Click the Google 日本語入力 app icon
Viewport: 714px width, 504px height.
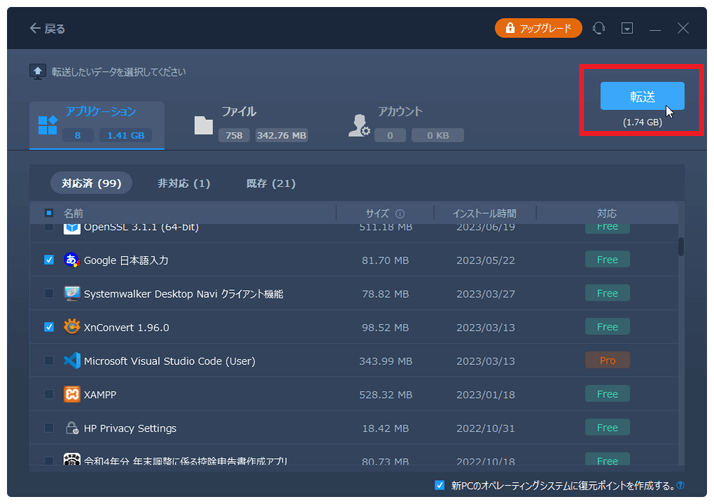72,260
